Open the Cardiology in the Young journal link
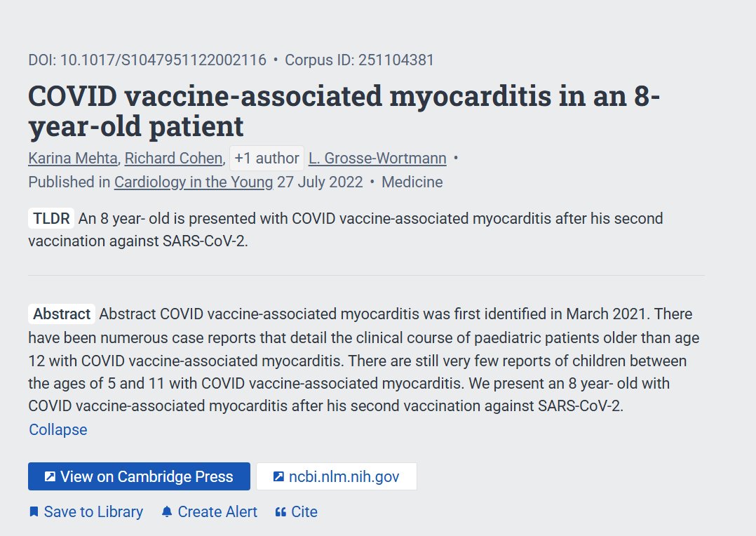 click(194, 182)
